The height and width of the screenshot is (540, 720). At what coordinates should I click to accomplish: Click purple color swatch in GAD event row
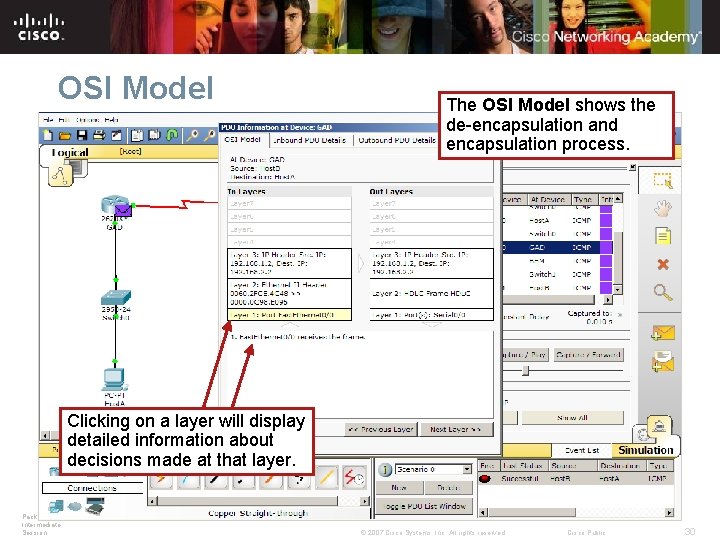point(606,248)
